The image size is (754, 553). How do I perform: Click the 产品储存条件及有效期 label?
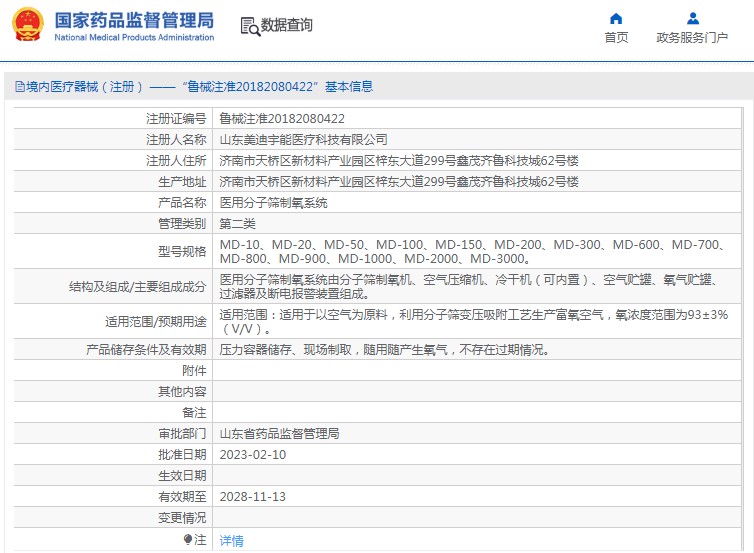pyautogui.click(x=146, y=350)
